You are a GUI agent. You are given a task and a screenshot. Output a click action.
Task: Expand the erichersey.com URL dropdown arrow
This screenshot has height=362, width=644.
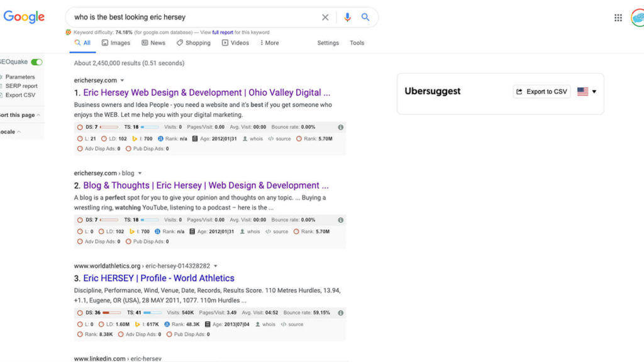122,80
